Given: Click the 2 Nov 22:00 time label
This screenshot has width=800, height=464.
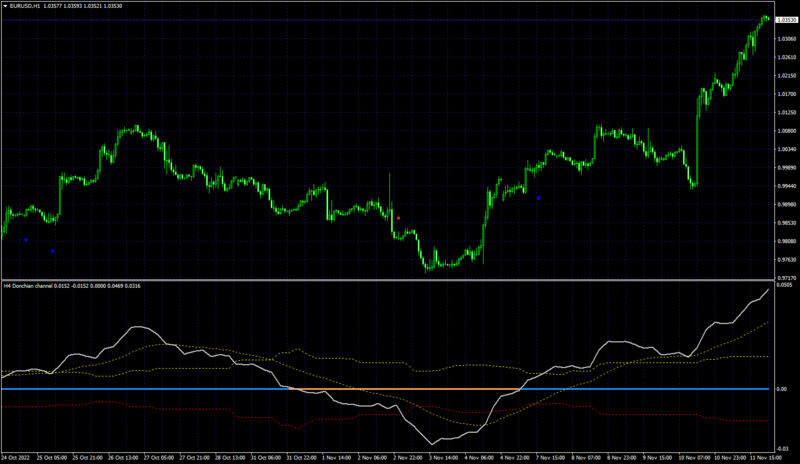Looking at the screenshot, I should click(x=408, y=458).
